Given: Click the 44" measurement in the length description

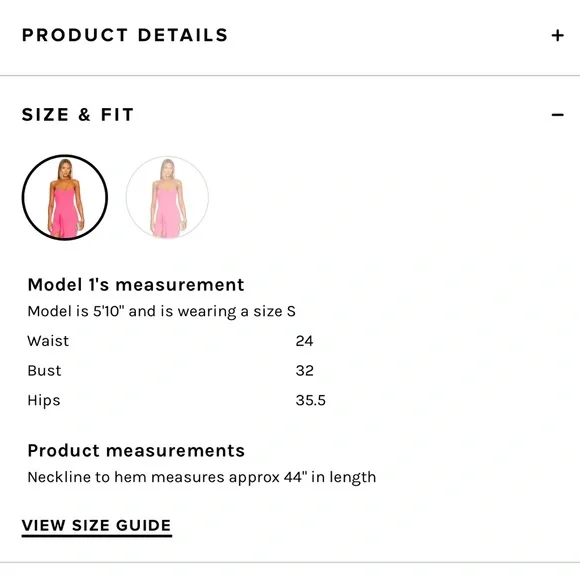Looking at the screenshot, I should (x=296, y=477).
